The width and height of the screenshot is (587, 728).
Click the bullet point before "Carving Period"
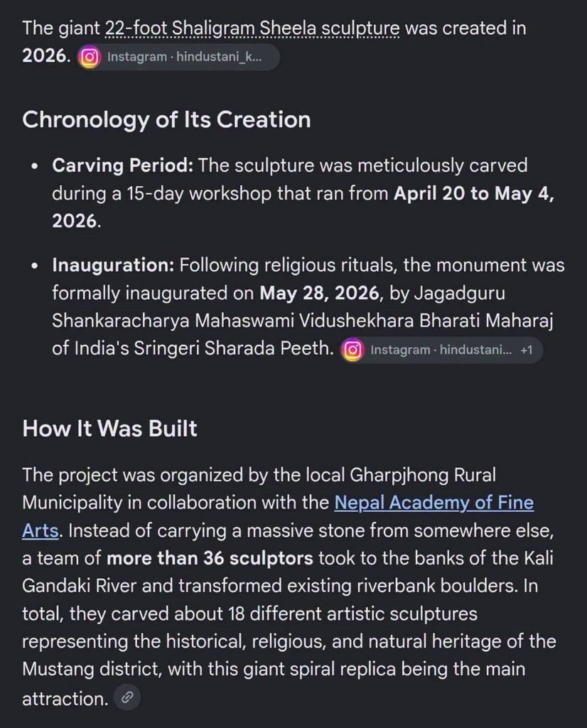point(34,166)
